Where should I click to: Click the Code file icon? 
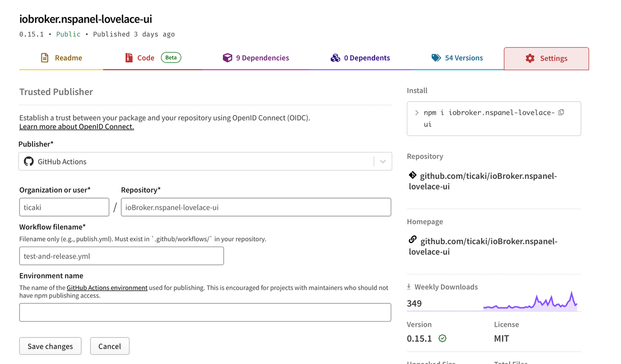pyautogui.click(x=129, y=58)
